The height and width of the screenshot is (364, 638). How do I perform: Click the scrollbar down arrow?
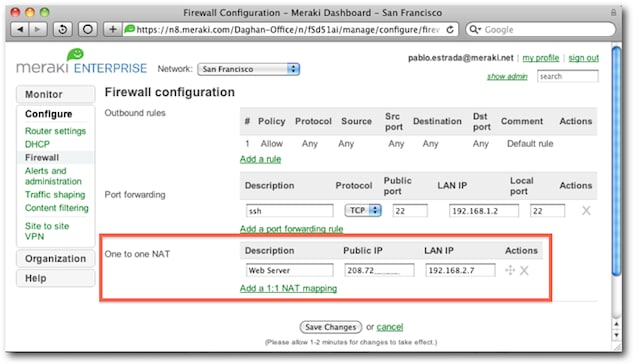click(x=616, y=335)
